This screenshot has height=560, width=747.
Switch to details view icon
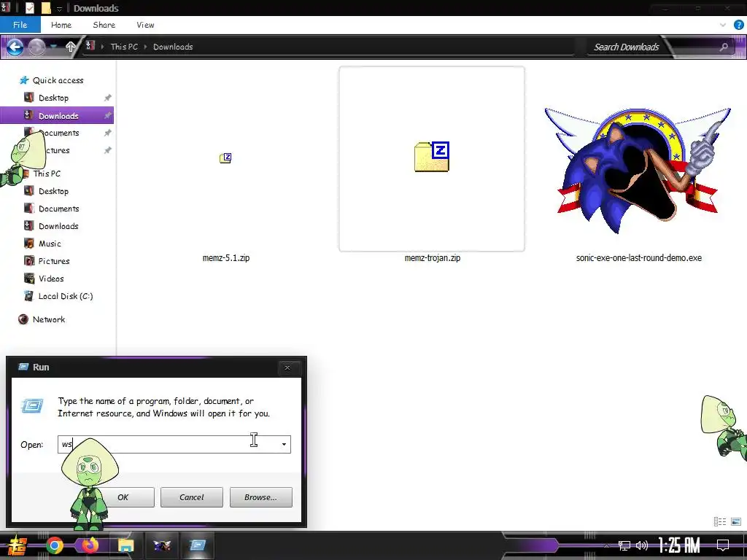tap(720, 522)
